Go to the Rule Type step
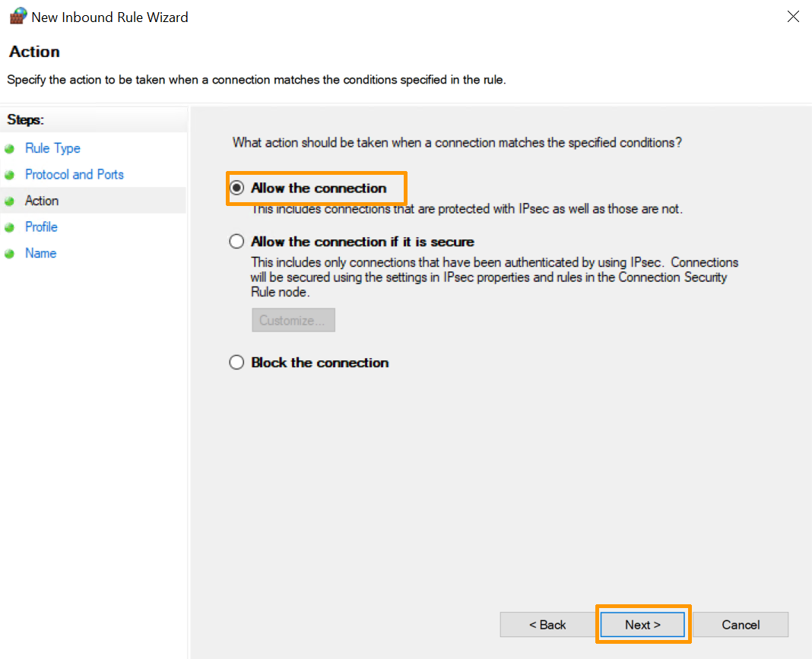Screen dimensions: 812x659 click(52, 148)
